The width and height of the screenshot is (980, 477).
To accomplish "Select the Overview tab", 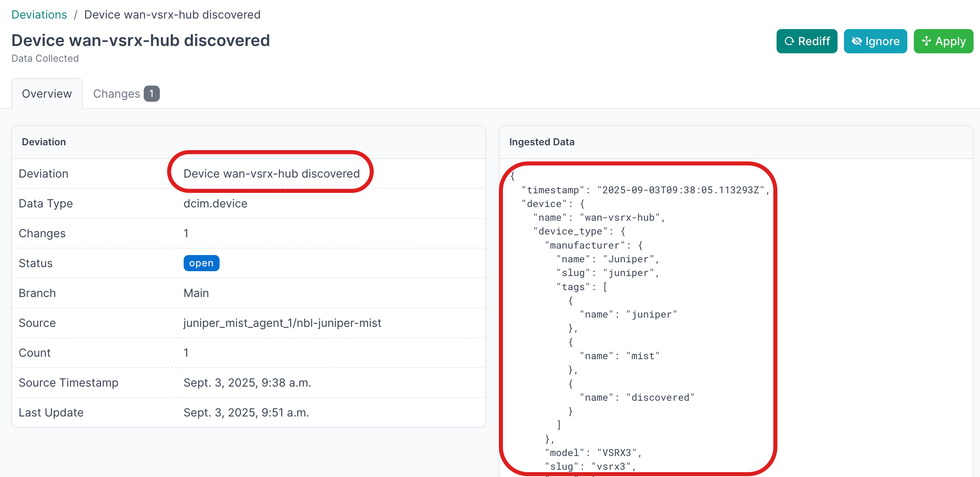I will point(47,94).
